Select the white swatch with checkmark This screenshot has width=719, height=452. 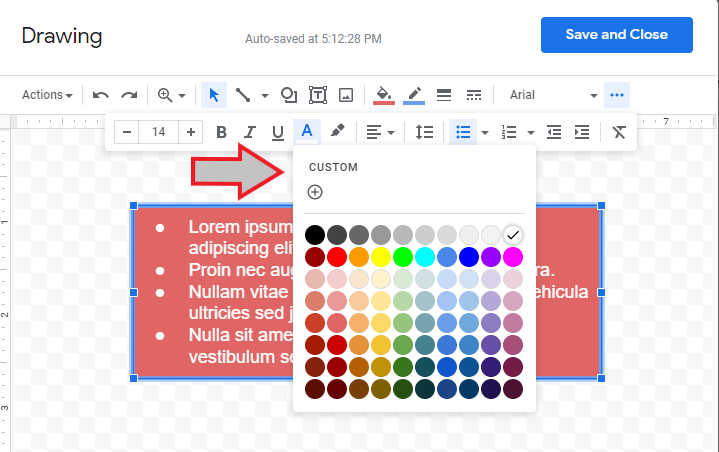pyautogui.click(x=513, y=235)
